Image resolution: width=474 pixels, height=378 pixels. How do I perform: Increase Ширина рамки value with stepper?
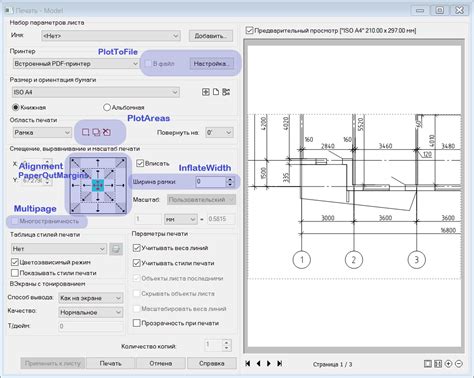230,179
